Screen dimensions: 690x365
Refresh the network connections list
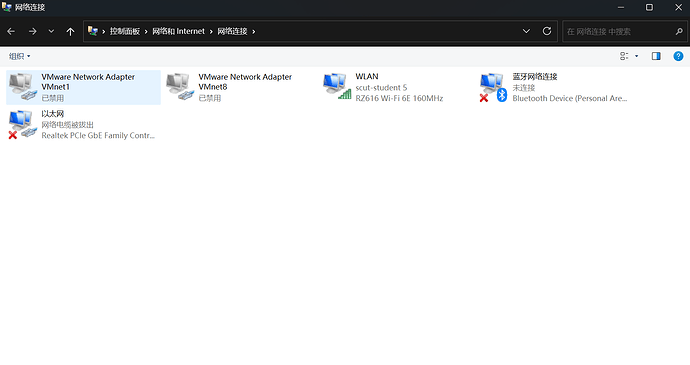[547, 31]
